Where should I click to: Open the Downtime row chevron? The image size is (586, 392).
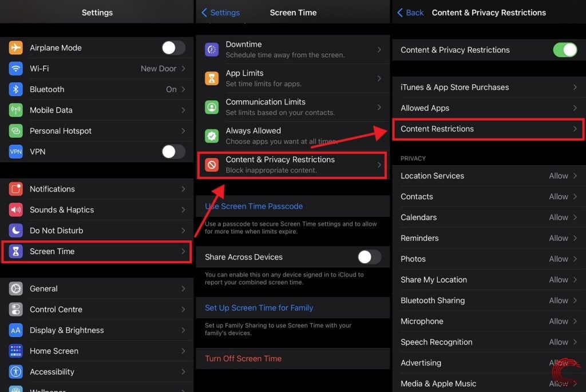coord(379,49)
